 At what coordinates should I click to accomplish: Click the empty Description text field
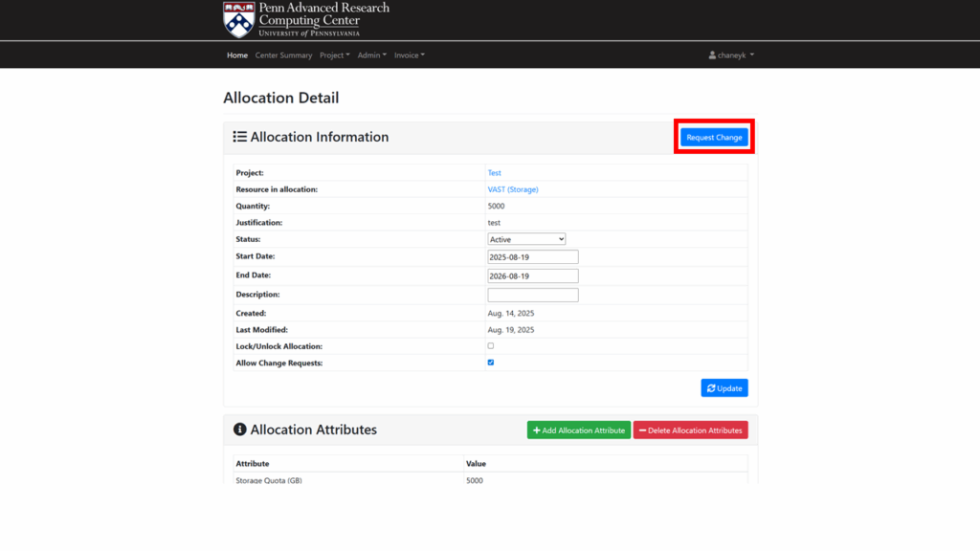click(x=533, y=295)
